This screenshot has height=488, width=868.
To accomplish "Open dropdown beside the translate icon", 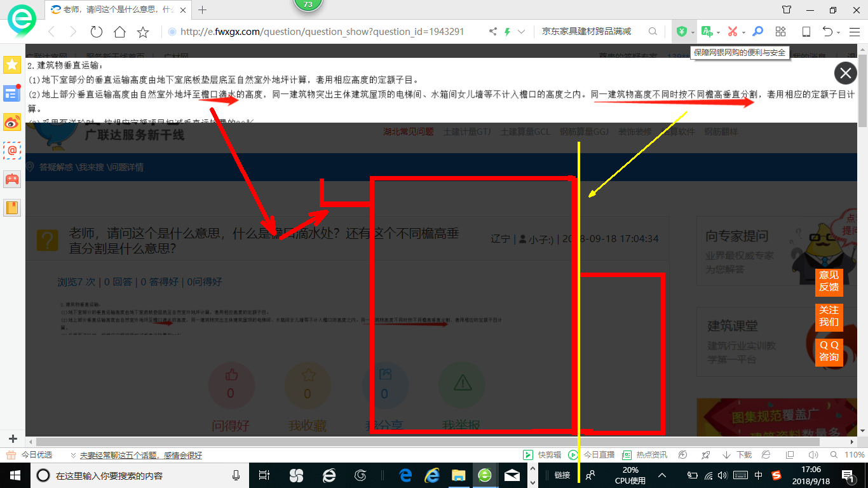I will [x=718, y=32].
